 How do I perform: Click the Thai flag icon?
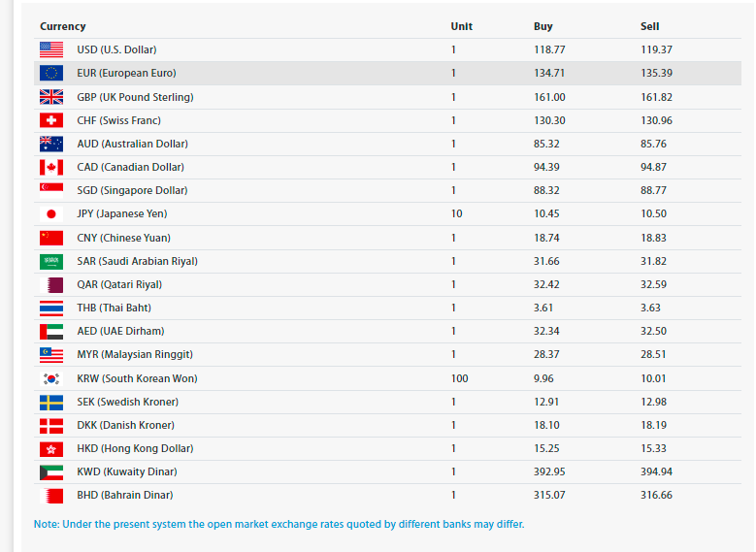[51, 308]
